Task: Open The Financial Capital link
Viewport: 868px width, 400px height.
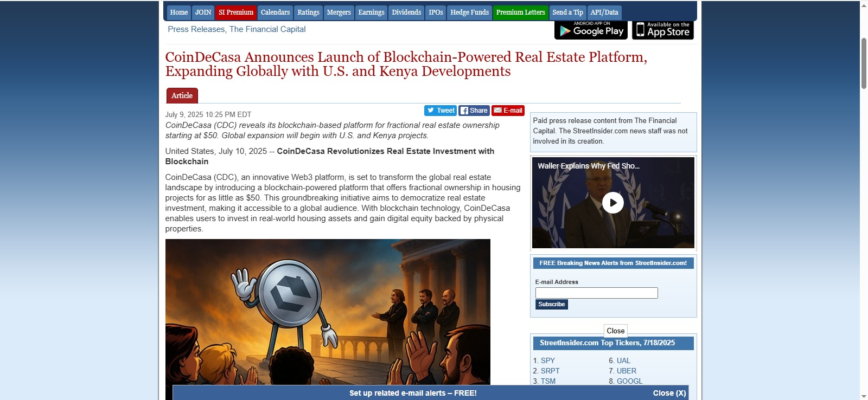Action: coord(267,29)
